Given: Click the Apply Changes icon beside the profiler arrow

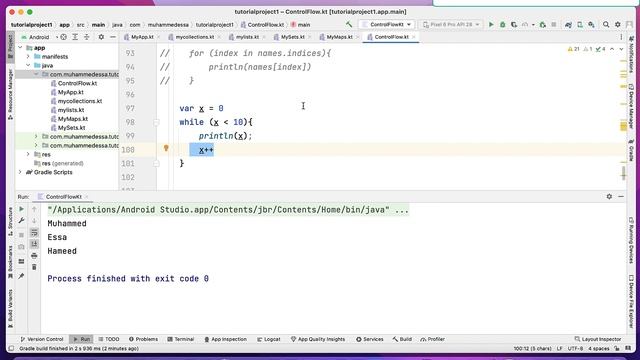Looking at the screenshot, I should point(542,24).
